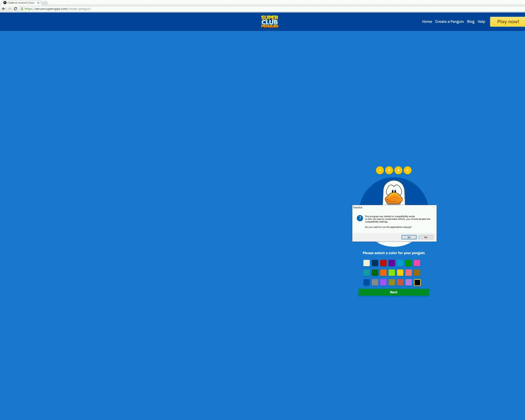Close the Create an account tab

pyautogui.click(x=38, y=3)
